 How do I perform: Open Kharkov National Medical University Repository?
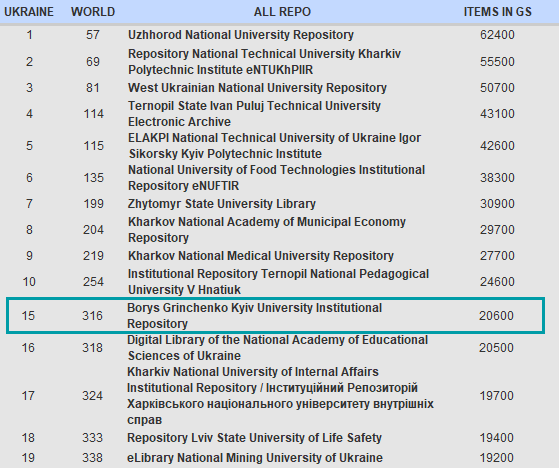tap(261, 256)
